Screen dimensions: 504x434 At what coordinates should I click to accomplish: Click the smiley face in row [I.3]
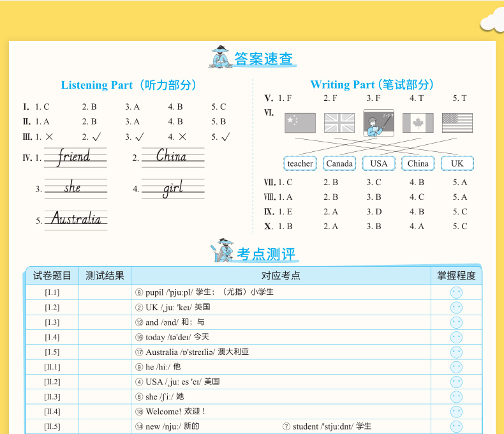tap(456, 322)
